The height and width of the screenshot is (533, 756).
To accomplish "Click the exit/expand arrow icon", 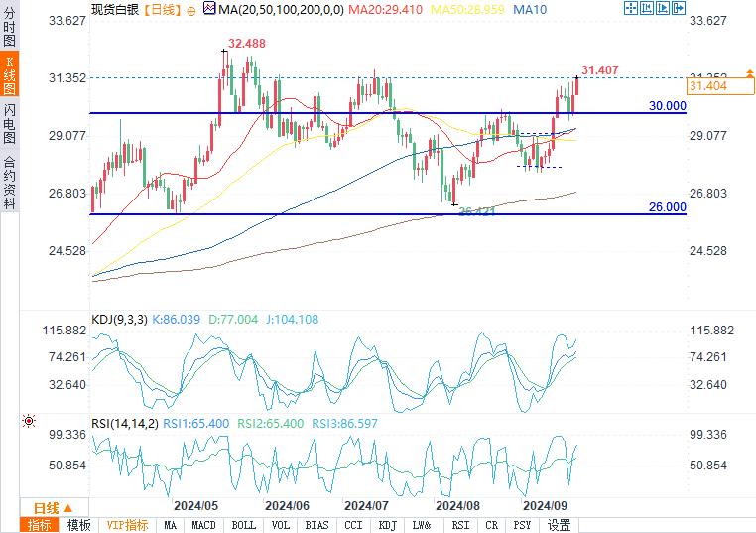I will (x=679, y=8).
